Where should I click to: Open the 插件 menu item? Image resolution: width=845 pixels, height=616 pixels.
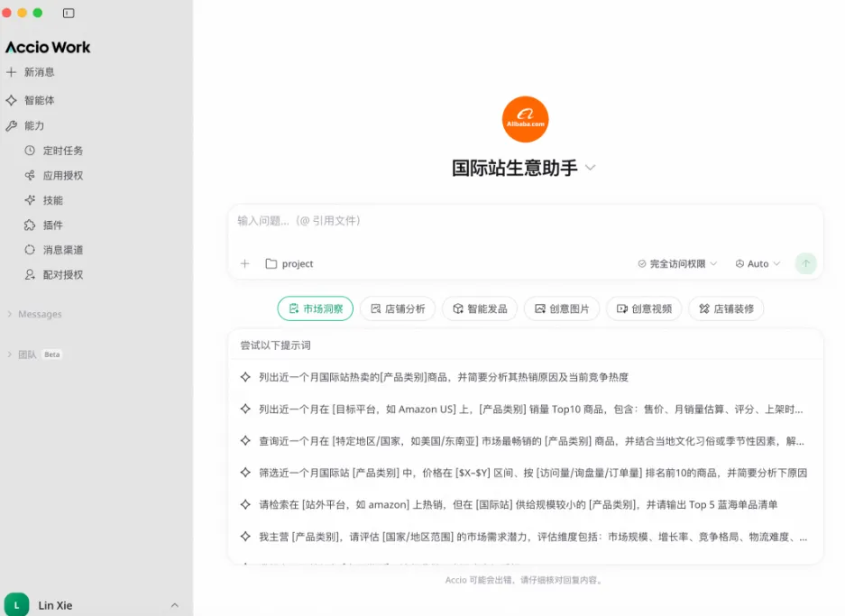[53, 225]
